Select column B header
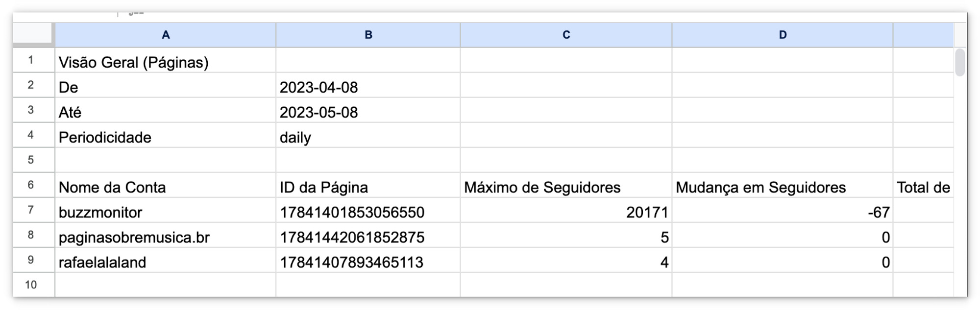The height and width of the screenshot is (310, 980). [368, 35]
